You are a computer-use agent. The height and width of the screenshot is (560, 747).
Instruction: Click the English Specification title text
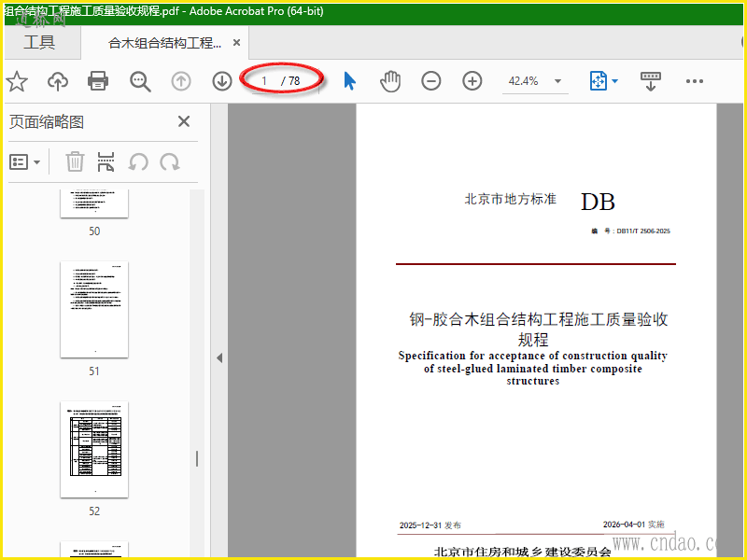coord(532,368)
